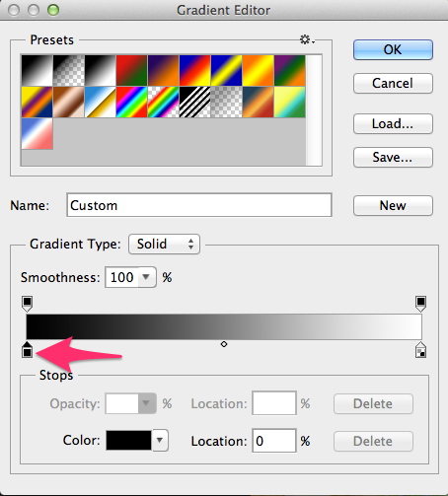Image resolution: width=448 pixels, height=496 pixels.
Task: Open the Color stop dropdown arrow
Action: [x=160, y=440]
